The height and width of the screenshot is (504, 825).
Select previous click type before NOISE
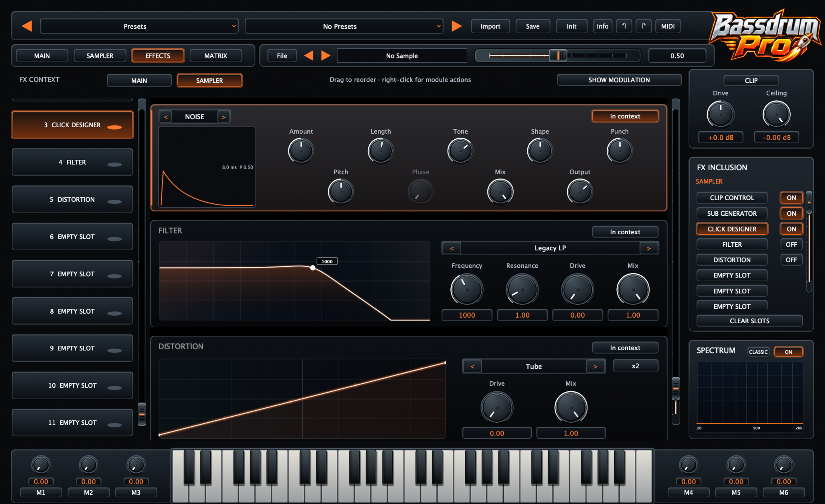click(166, 117)
